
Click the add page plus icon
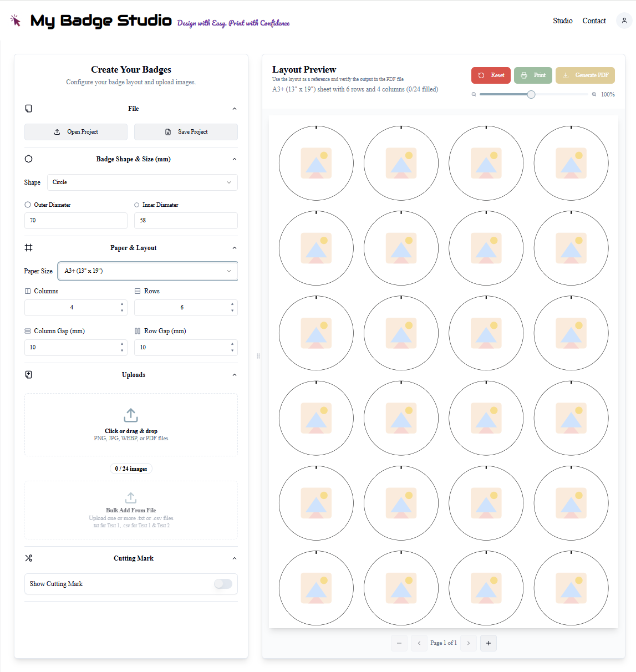pyautogui.click(x=489, y=643)
